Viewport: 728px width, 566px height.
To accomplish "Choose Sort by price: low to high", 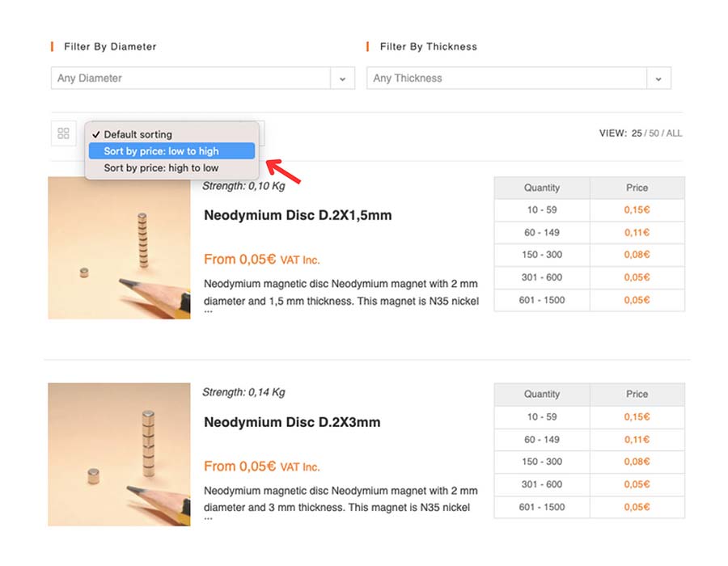I will [171, 150].
